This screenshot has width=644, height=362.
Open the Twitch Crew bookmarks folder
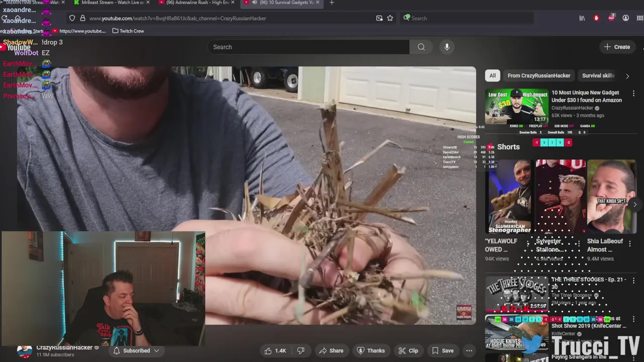[128, 31]
